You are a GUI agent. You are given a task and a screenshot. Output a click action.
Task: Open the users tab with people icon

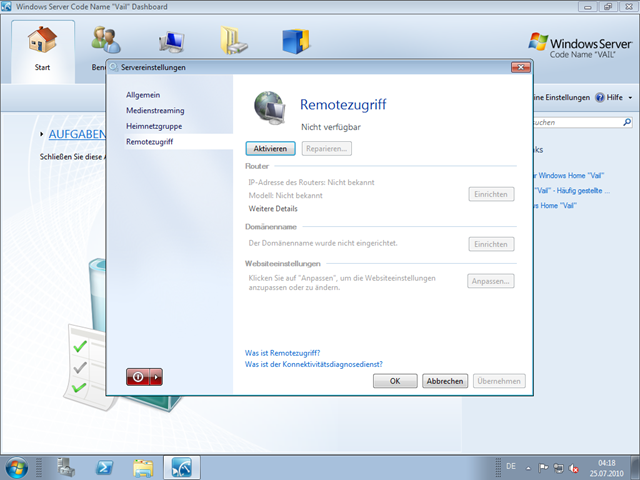tap(106, 40)
